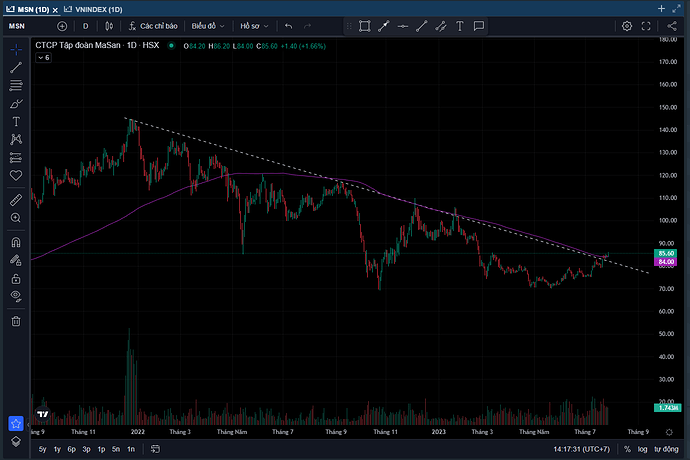Viewport: 690px width, 460px height.
Task: Select the MSN (1D) tab
Action: (x=28, y=9)
